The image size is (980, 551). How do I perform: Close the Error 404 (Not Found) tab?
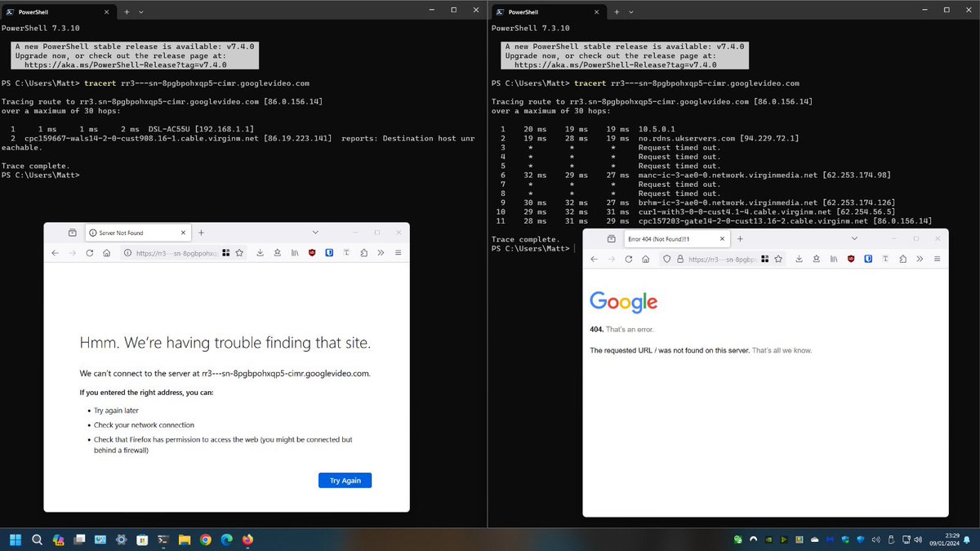coord(720,238)
